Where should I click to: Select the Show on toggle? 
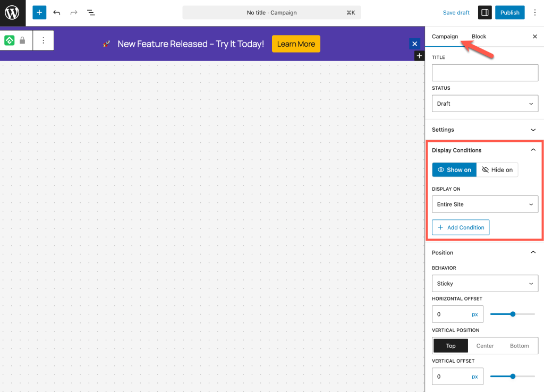pyautogui.click(x=454, y=170)
